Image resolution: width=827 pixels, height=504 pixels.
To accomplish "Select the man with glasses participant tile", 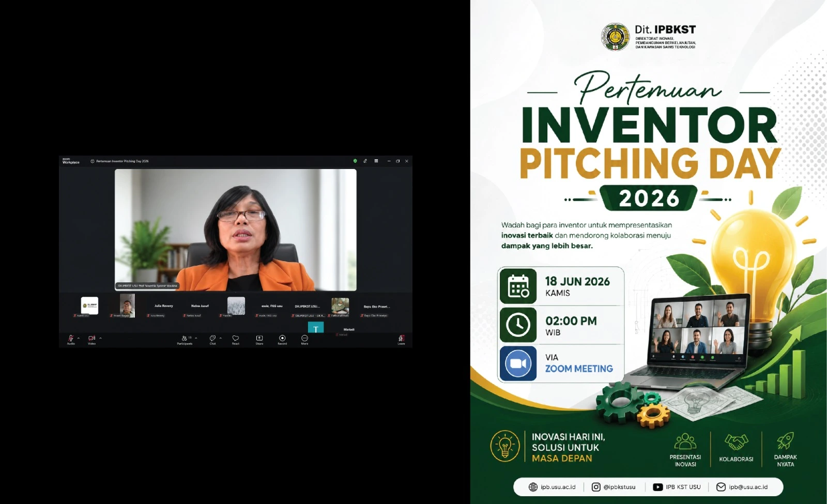I will (x=127, y=306).
